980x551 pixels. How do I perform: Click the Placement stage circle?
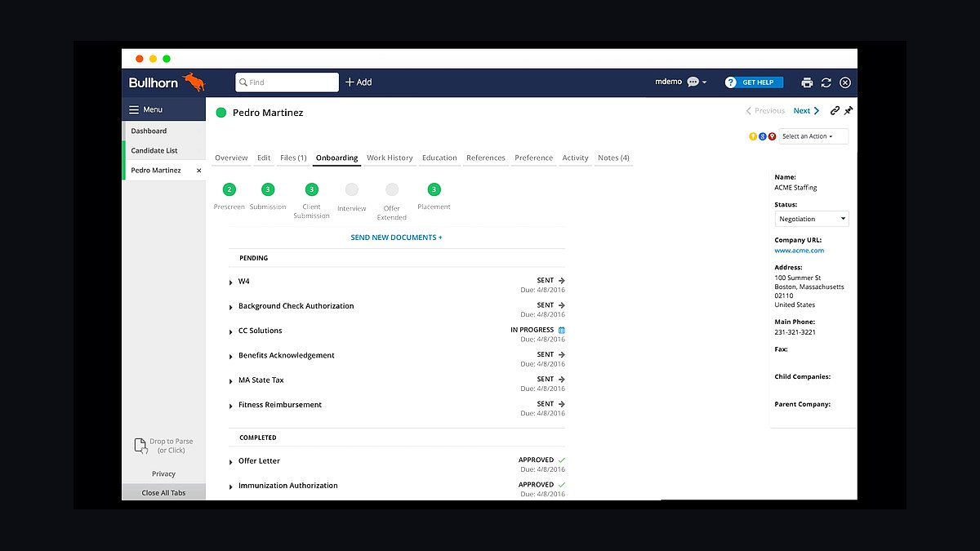click(434, 189)
